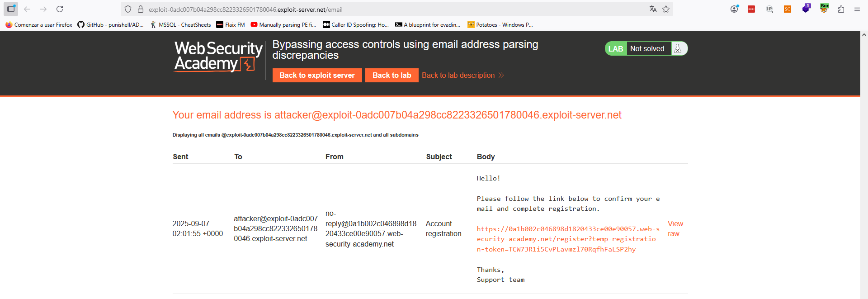868x299 pixels.
Task: Click View raw for the email
Action: (675, 228)
